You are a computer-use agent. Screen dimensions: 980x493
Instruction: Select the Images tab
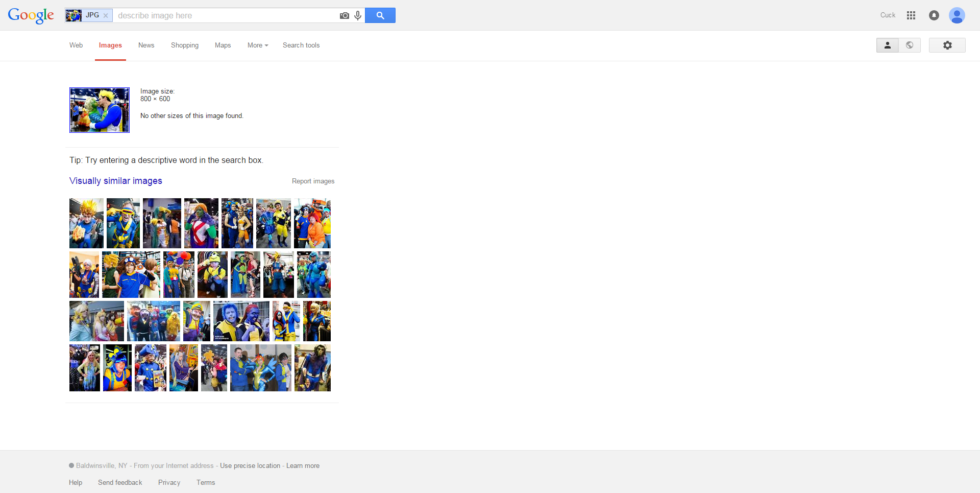coord(110,45)
